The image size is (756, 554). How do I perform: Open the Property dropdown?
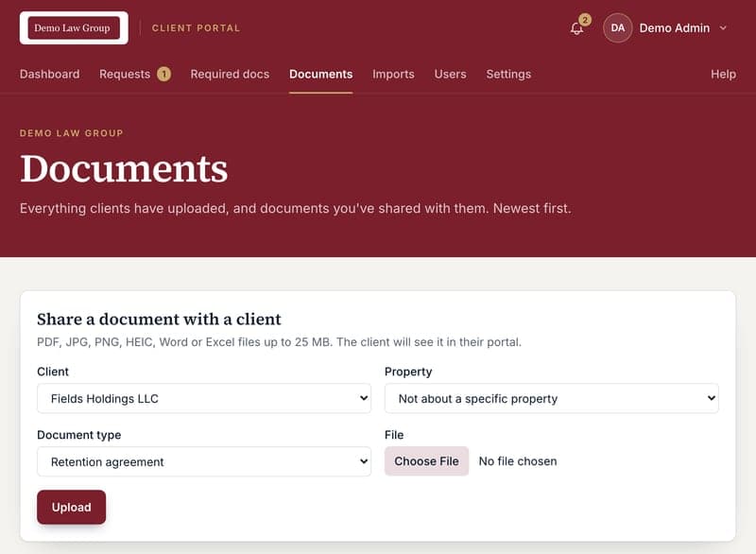tap(552, 398)
